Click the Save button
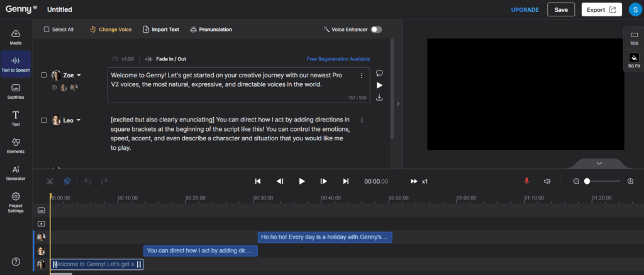This screenshot has width=644, height=275. [x=561, y=10]
